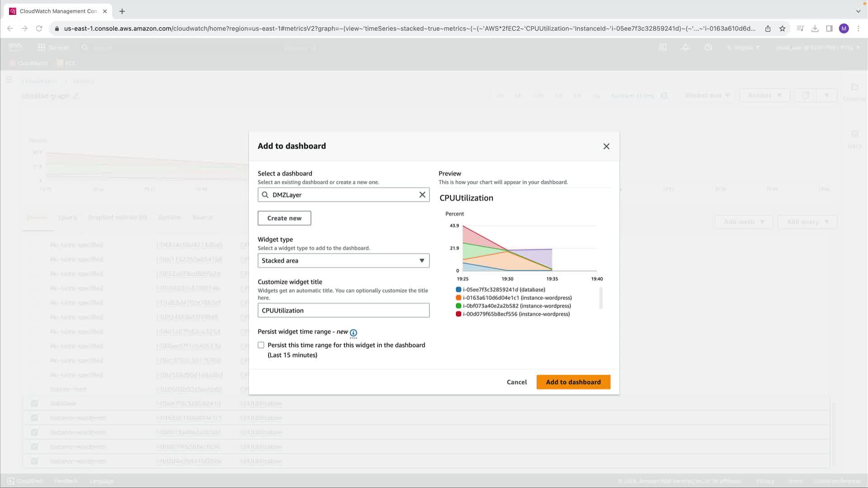
Task: Clear the DMZLayer dashboard selection with the X icon
Action: coord(422,195)
